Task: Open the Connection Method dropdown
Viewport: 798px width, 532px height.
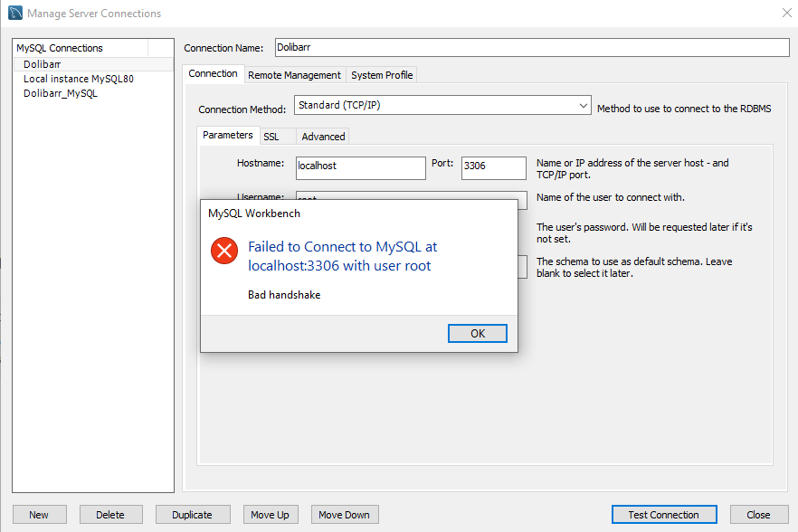Action: click(442, 105)
